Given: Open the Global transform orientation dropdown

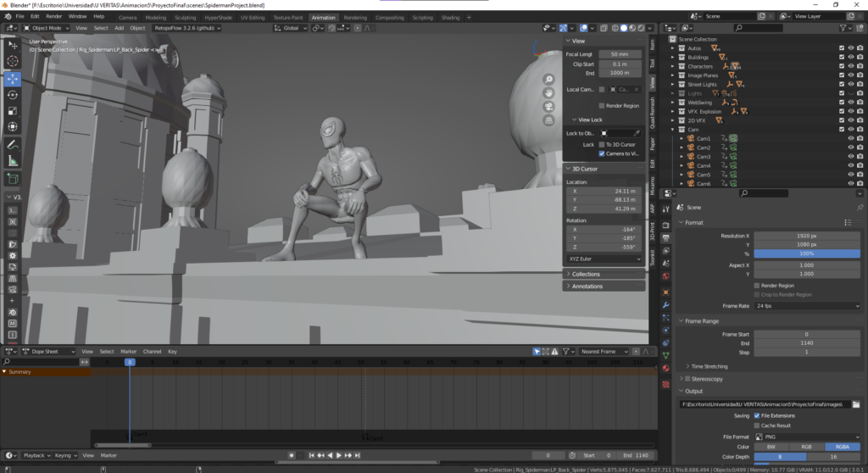Looking at the screenshot, I should tap(290, 28).
